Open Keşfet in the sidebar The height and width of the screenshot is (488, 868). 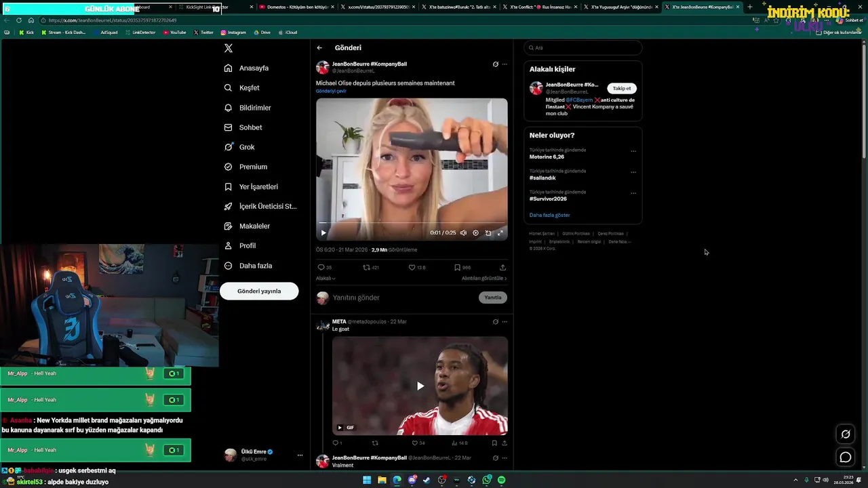pyautogui.click(x=242, y=87)
